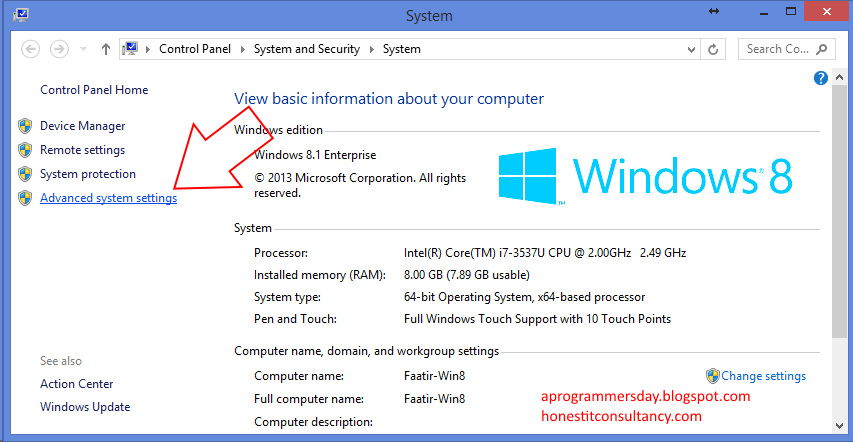The image size is (853, 442).
Task: Open Control Panel breadcrumb
Action: point(195,49)
